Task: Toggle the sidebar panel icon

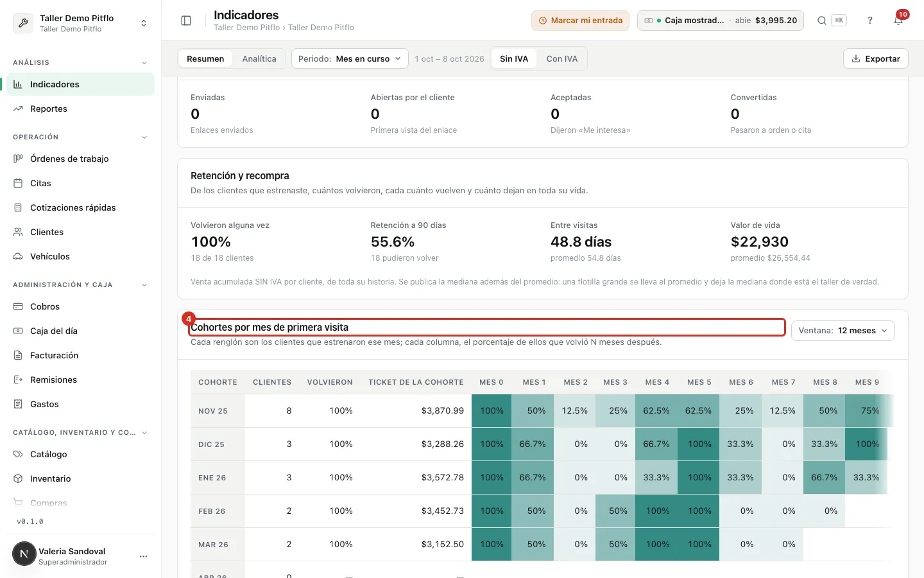Action: (186, 21)
